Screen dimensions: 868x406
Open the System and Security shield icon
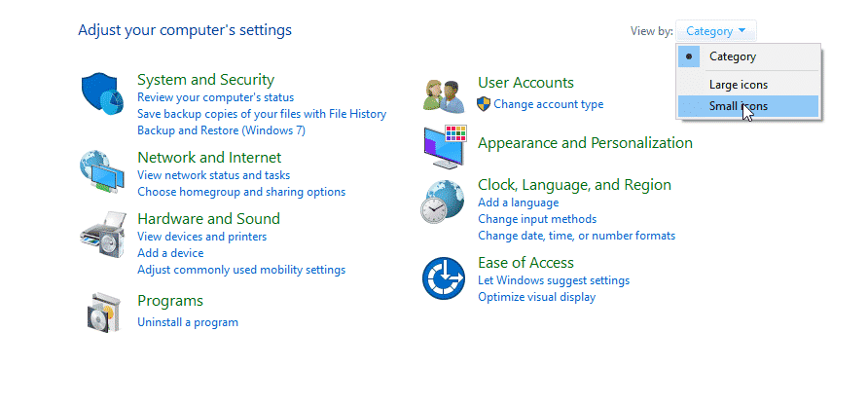pyautogui.click(x=102, y=93)
